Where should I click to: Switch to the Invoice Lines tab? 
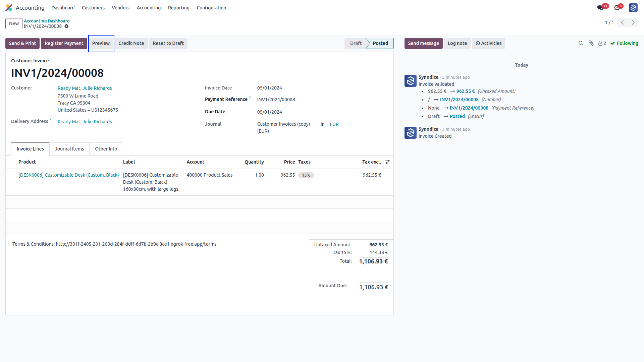coord(30,149)
